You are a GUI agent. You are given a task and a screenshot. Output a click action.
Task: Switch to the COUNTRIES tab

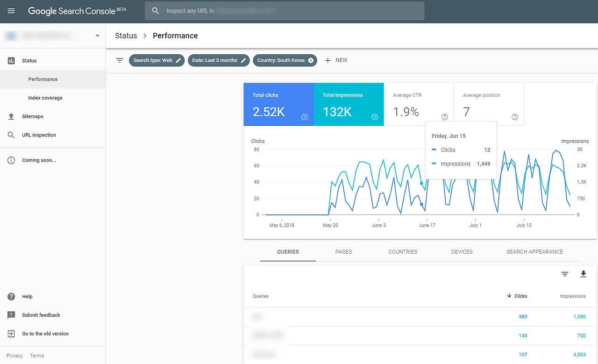[403, 252]
